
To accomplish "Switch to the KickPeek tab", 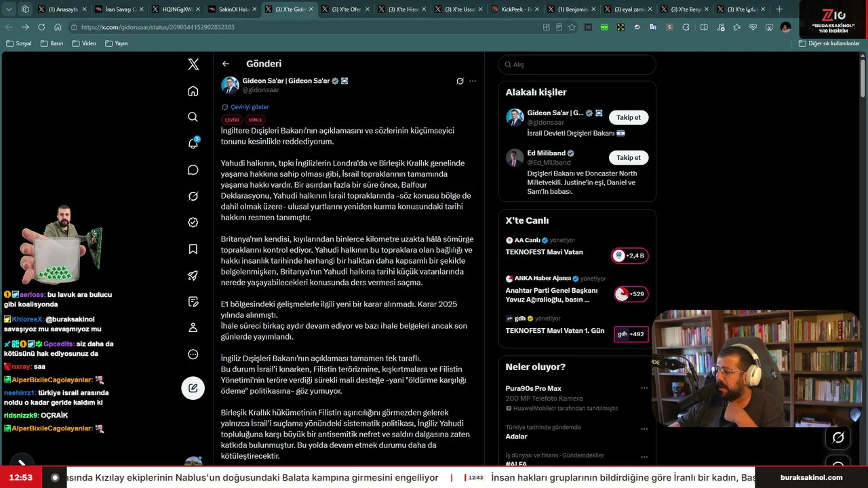I will pyautogui.click(x=513, y=9).
